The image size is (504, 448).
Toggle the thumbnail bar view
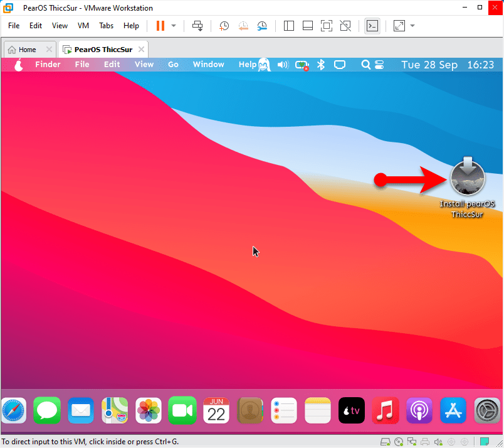[308, 26]
